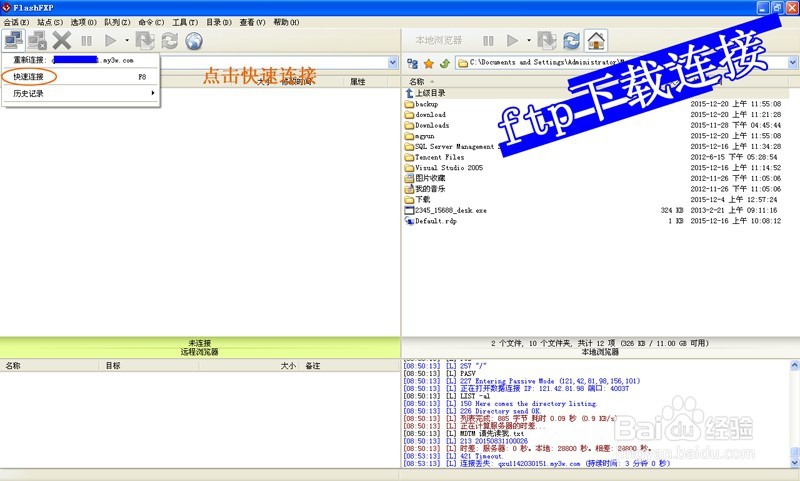This screenshot has height=481, width=800.
Task: Click the right pane refresh icon
Action: [x=571, y=40]
